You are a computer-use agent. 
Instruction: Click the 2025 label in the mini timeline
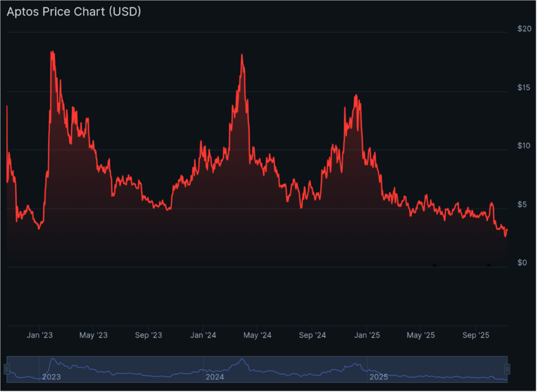[x=379, y=377]
